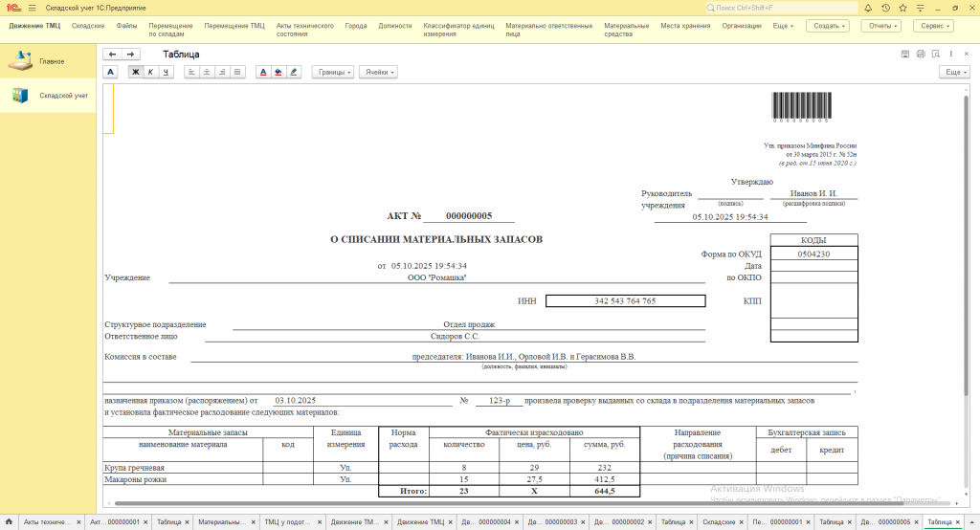This screenshot has height=530, width=980.
Task: Select cell Макароны рожки
Action: click(183, 479)
